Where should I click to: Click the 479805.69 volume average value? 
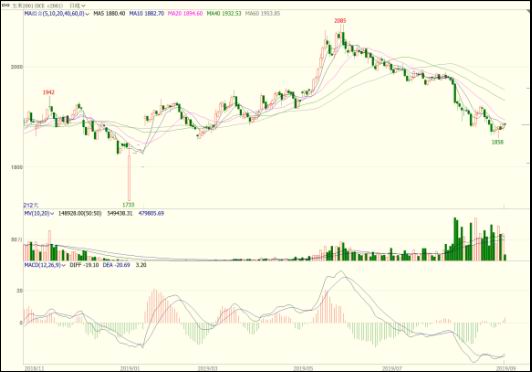tap(151, 213)
